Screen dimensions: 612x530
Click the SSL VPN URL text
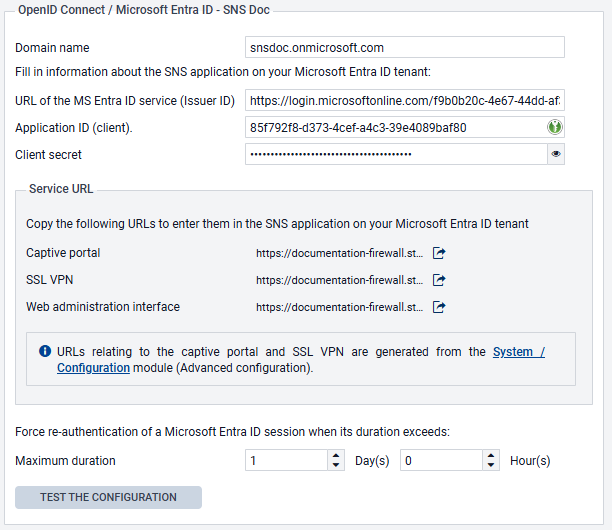coord(339,281)
